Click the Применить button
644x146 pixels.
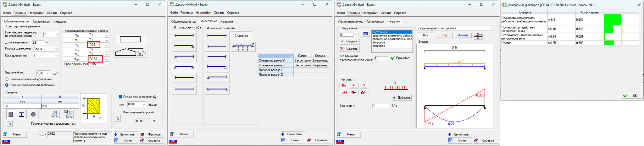pyautogui.click(x=401, y=58)
